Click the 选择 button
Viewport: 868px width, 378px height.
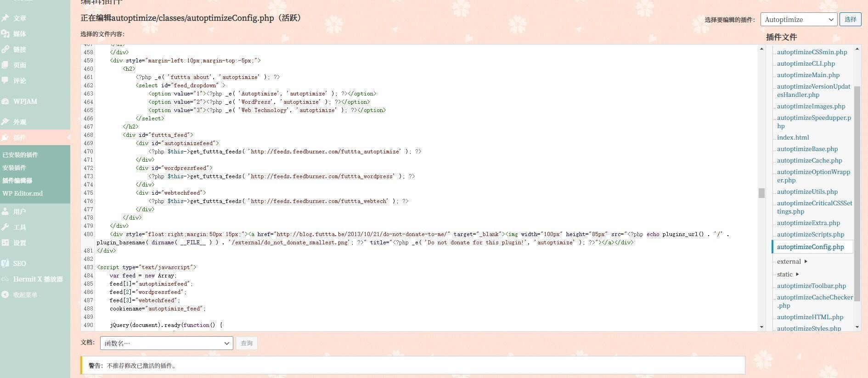click(850, 19)
